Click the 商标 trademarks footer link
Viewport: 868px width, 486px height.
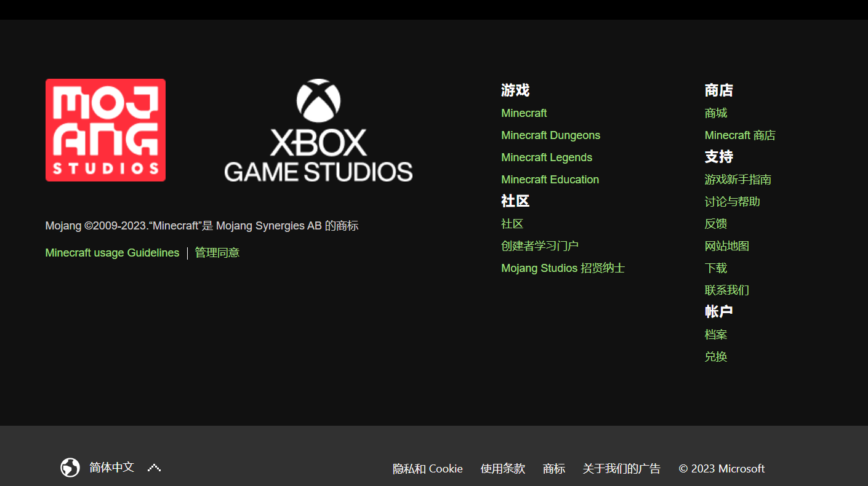pos(554,469)
